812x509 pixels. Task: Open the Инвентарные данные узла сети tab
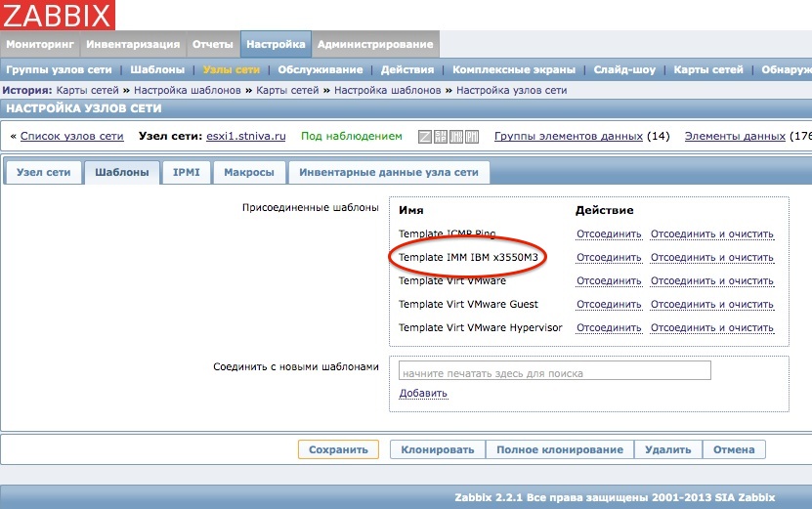(389, 172)
